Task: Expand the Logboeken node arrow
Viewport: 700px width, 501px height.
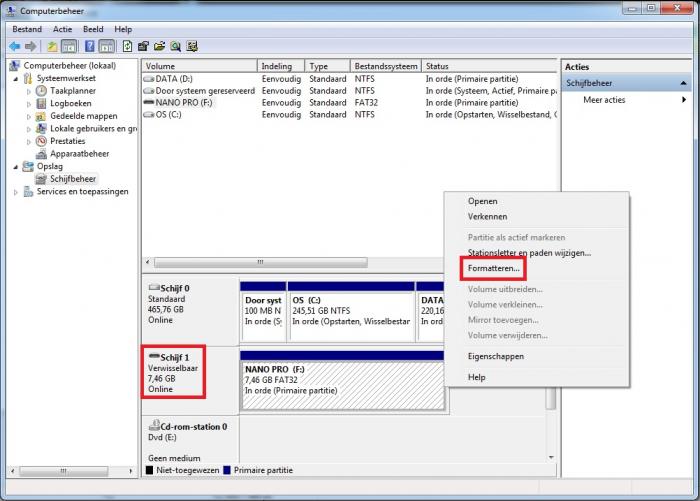Action: [29, 104]
